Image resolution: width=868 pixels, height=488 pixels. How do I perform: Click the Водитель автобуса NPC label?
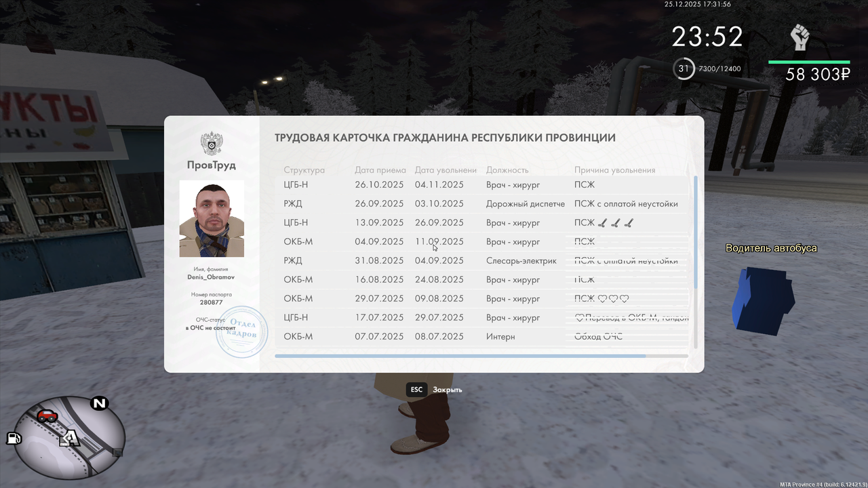pos(771,248)
